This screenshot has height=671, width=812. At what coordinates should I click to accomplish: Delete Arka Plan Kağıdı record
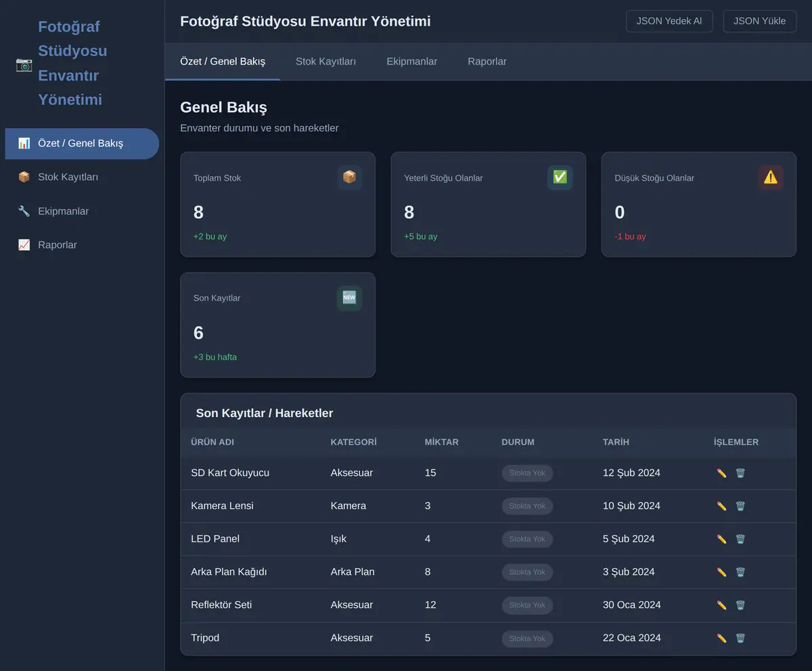(740, 572)
